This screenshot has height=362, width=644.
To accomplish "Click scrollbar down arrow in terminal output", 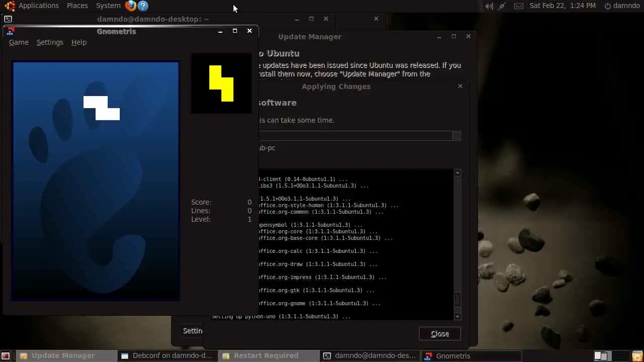I will click(x=457, y=316).
